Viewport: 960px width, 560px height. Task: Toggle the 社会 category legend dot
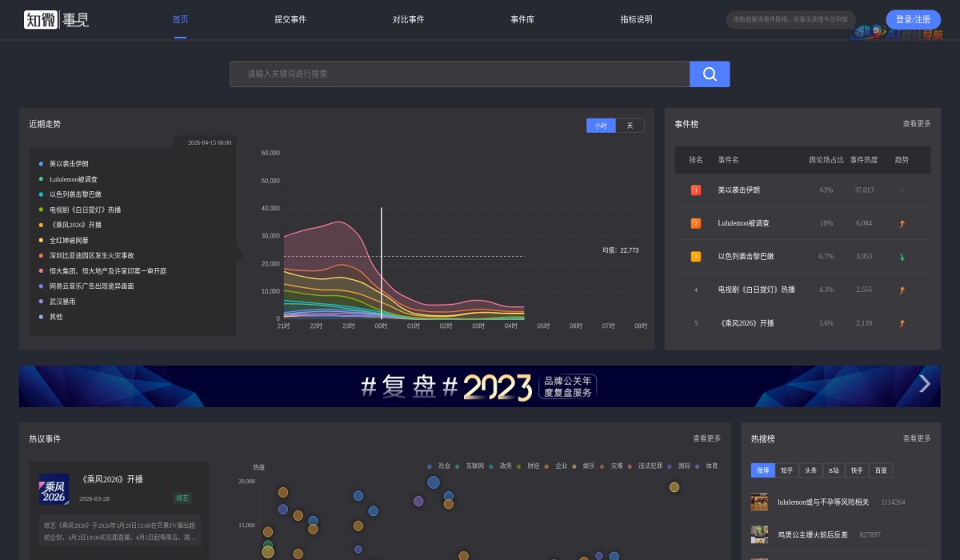click(x=430, y=465)
